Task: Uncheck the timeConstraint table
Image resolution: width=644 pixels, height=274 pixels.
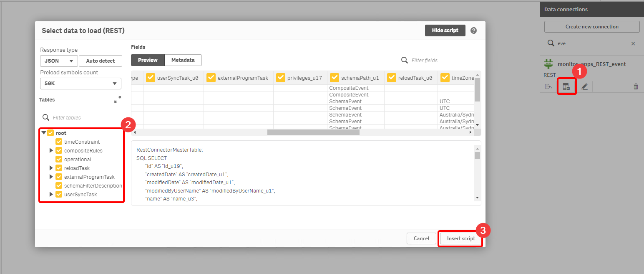Action: tap(58, 142)
